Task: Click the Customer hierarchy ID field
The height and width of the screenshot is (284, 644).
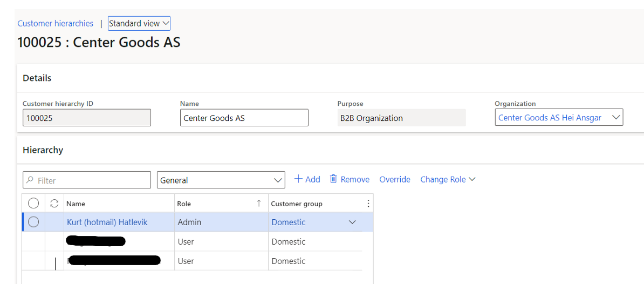Action: pos(86,118)
